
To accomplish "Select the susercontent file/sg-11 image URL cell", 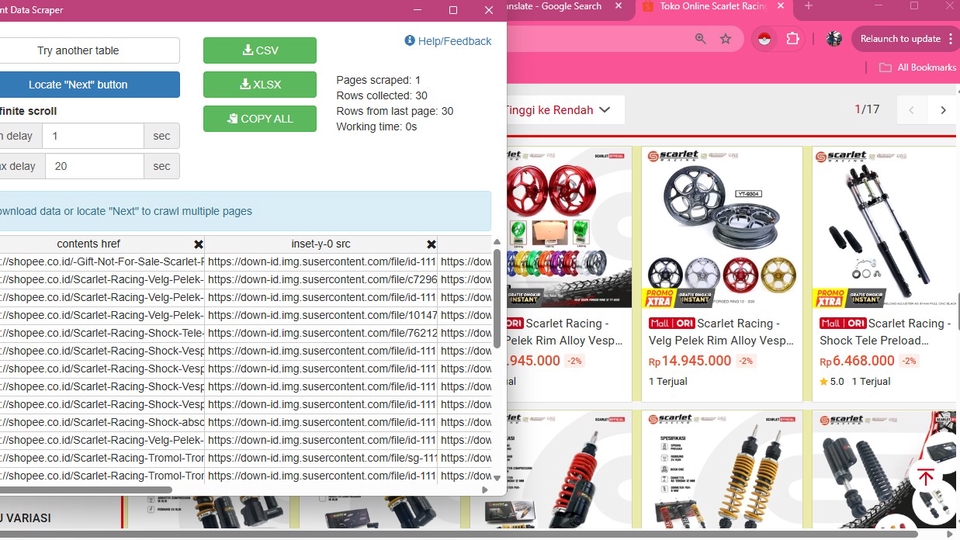I will [321, 458].
